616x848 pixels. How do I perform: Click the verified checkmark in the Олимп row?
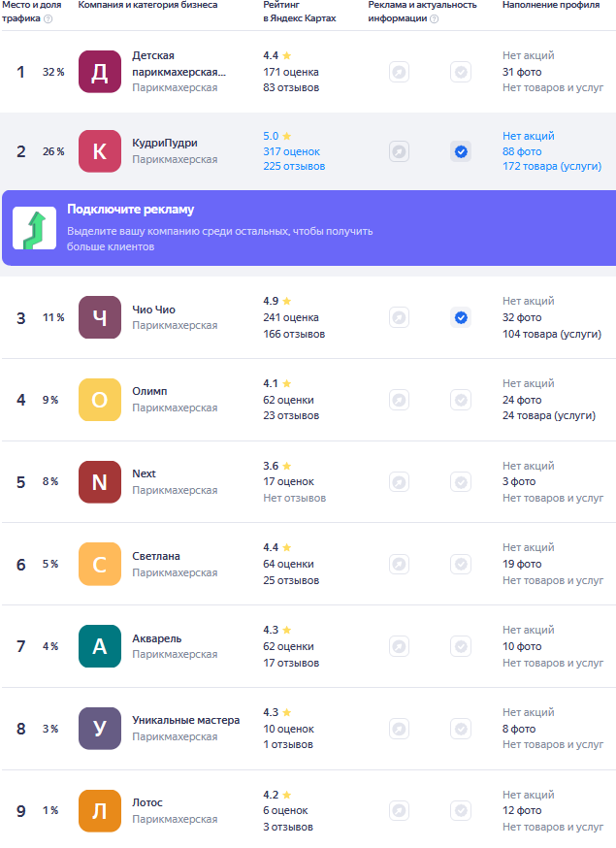461,400
